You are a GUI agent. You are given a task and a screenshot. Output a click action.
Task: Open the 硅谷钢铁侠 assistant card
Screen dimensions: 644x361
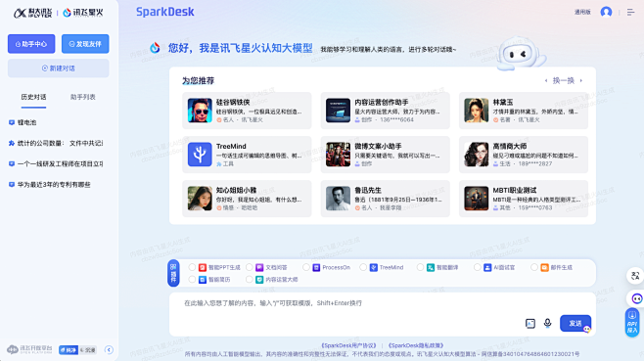(x=247, y=111)
